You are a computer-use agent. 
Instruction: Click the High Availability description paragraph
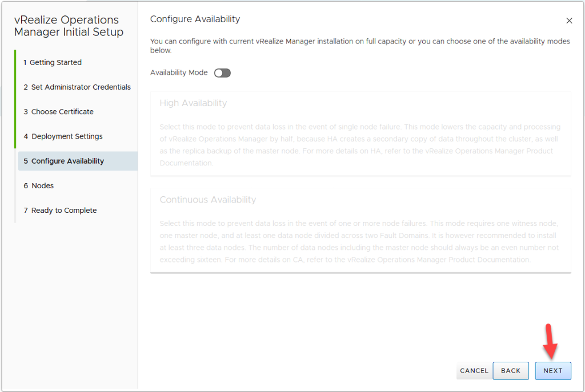pos(360,145)
